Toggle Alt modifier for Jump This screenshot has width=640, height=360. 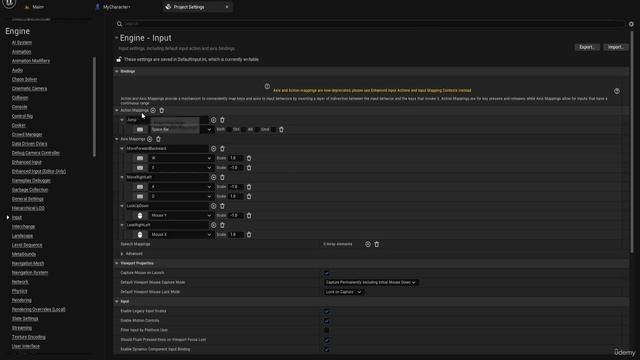[x=257, y=129]
